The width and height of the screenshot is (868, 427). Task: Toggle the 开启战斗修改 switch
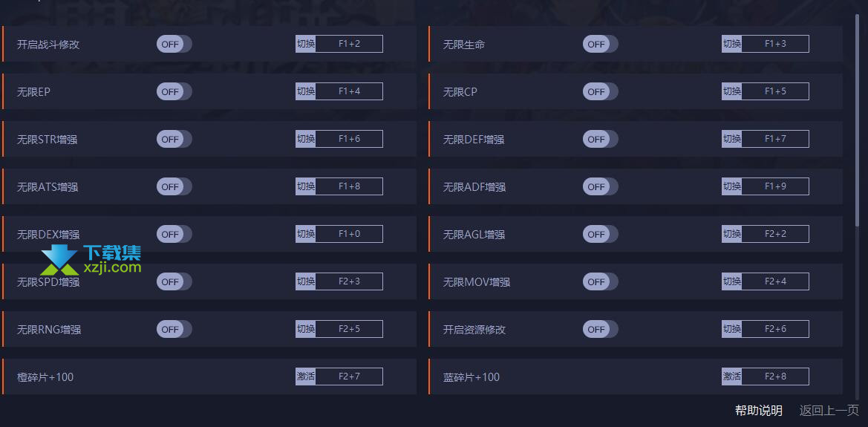pyautogui.click(x=174, y=45)
